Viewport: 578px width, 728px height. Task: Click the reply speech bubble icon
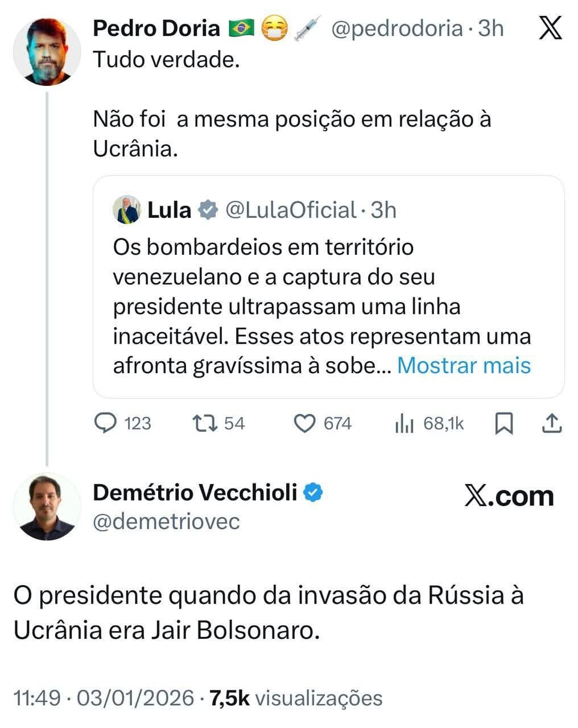point(105,423)
